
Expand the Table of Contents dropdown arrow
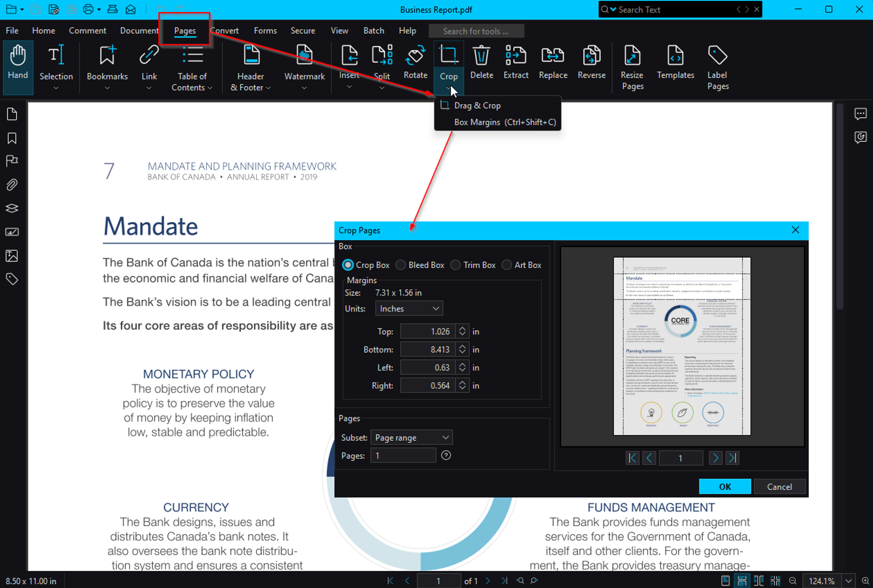(x=210, y=88)
